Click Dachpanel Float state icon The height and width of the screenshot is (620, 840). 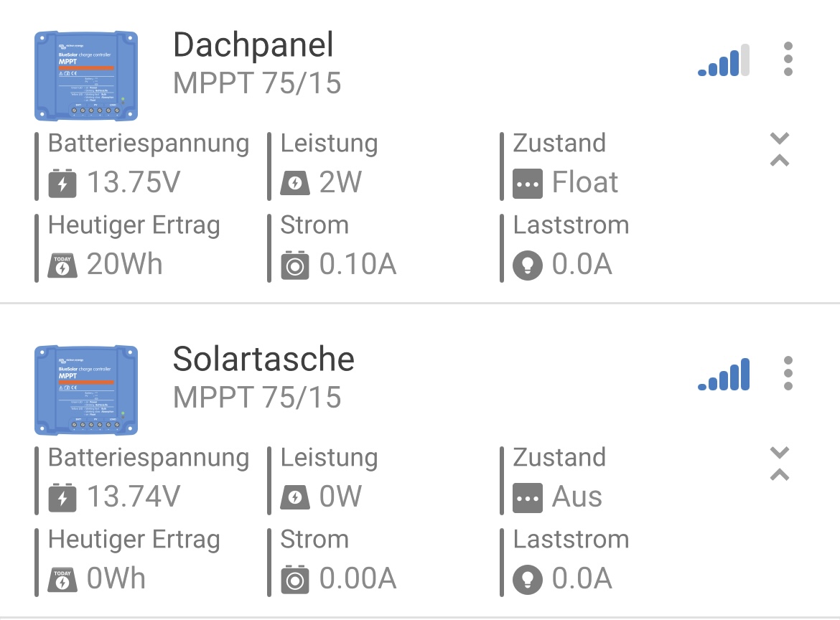coord(527,184)
